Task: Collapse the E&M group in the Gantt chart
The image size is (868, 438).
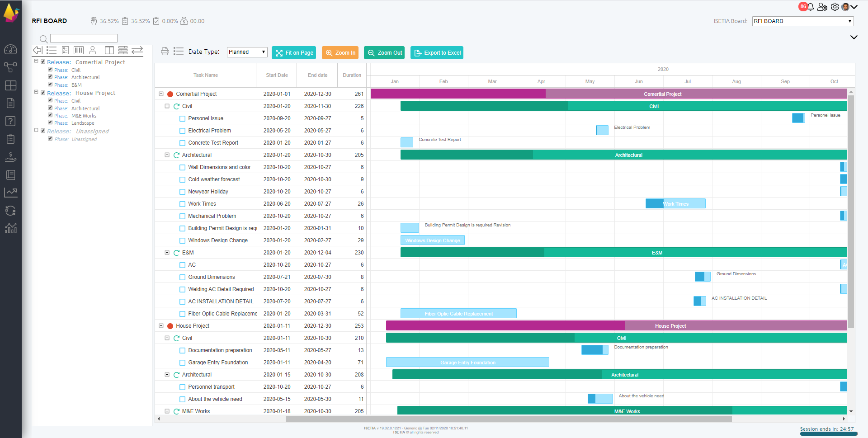Action: tap(167, 252)
